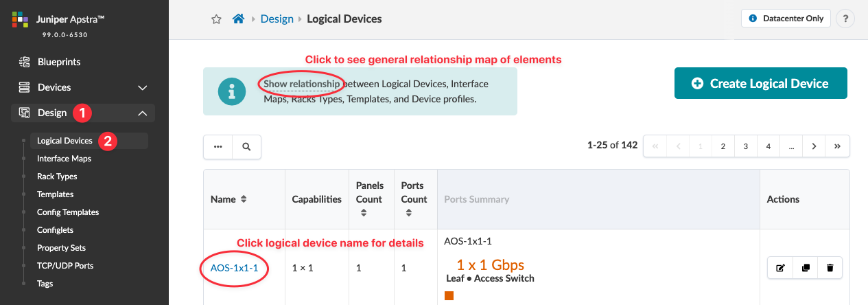Click the favorite star icon in breadcrumb
The height and width of the screenshot is (305, 868).
tap(216, 19)
